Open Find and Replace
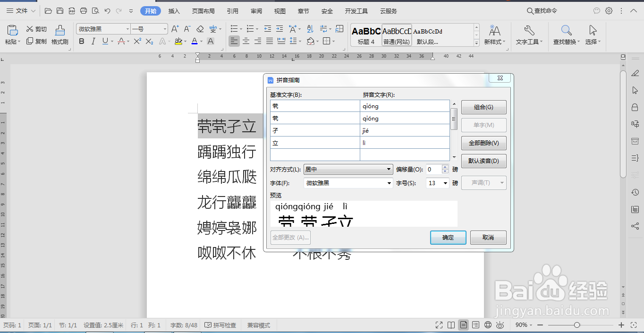This screenshot has width=644, height=333. (x=566, y=35)
